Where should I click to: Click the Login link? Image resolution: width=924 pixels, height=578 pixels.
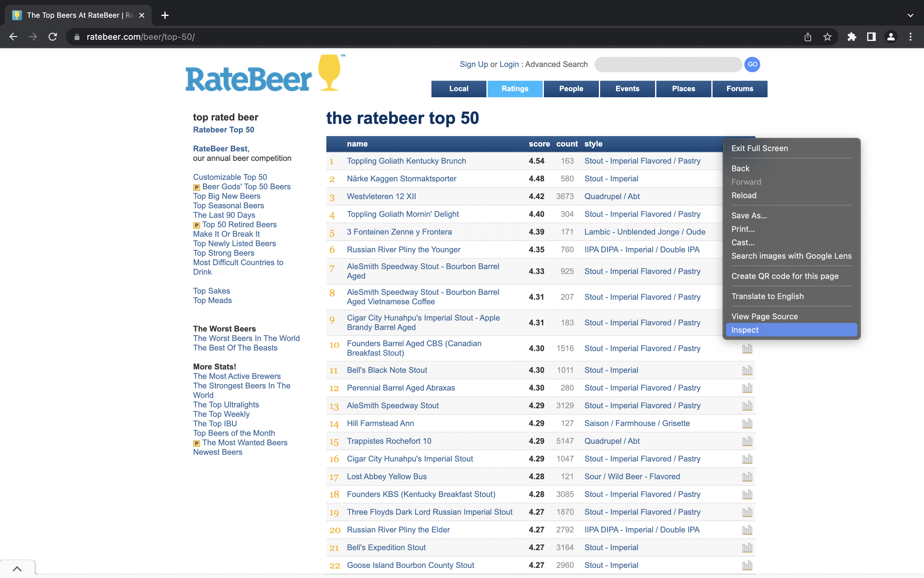coord(509,64)
